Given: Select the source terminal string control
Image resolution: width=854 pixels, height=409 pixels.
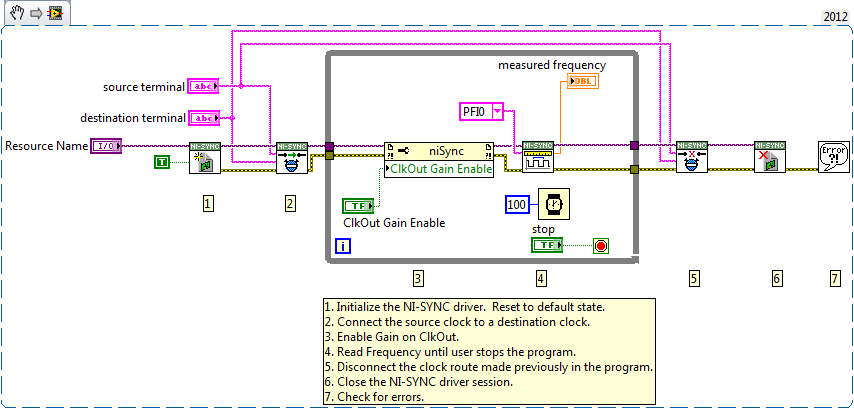Looking at the screenshot, I should coord(204,86).
